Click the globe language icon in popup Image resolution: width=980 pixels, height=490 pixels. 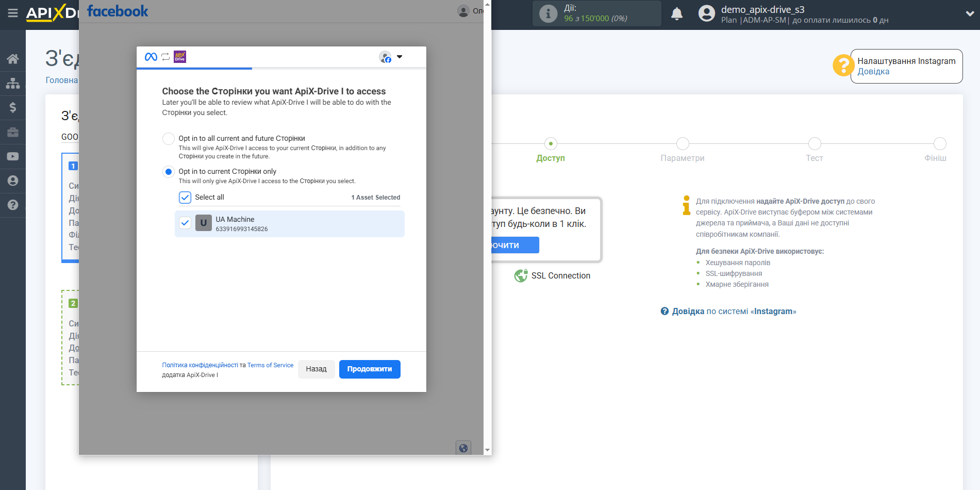click(463, 448)
